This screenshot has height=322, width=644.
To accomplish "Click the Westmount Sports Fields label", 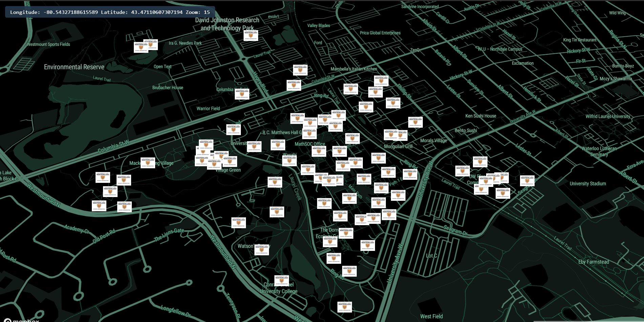I will [48, 44].
